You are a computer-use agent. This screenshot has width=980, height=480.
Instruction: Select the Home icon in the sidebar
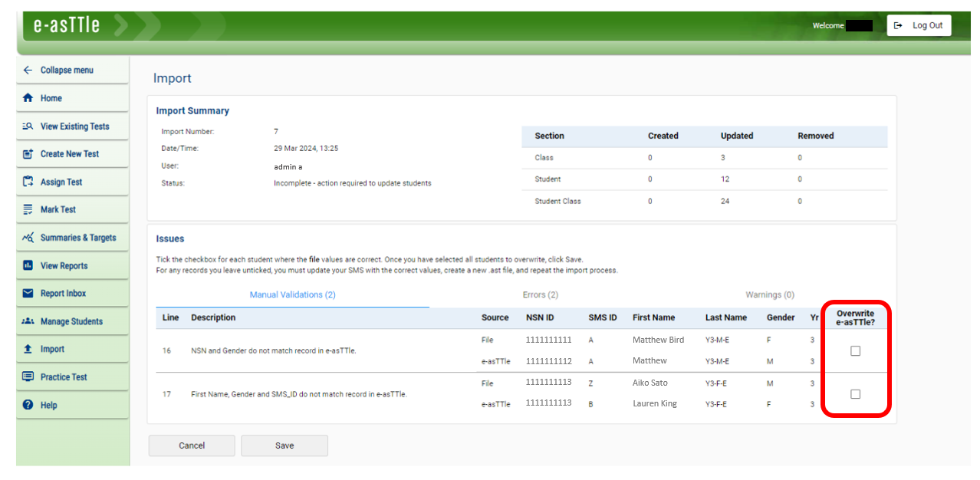point(28,98)
